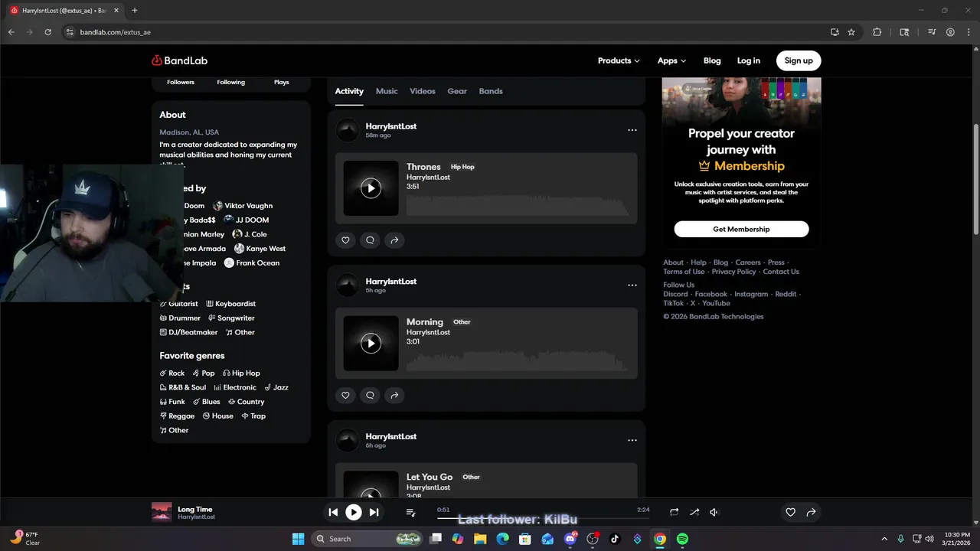Reload the page in Chrome
The height and width of the screenshot is (551, 980).
(47, 32)
